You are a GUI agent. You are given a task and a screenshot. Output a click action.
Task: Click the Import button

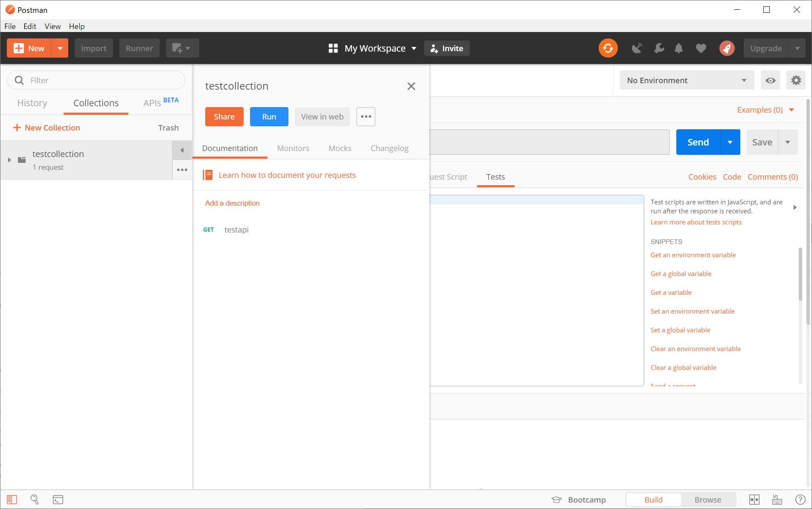[x=94, y=48]
